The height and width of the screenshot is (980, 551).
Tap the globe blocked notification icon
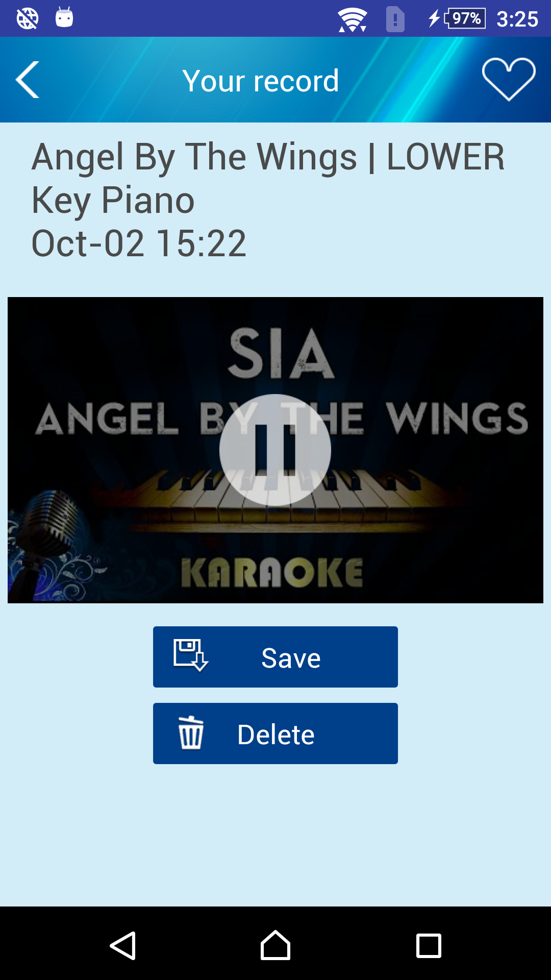(28, 19)
